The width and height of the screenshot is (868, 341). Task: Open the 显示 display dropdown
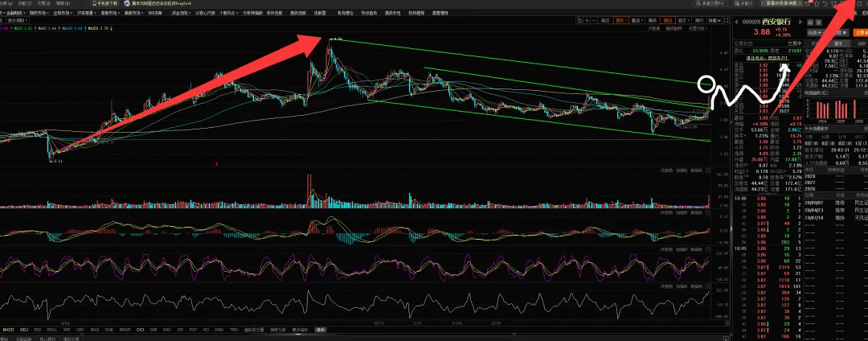pos(684,20)
